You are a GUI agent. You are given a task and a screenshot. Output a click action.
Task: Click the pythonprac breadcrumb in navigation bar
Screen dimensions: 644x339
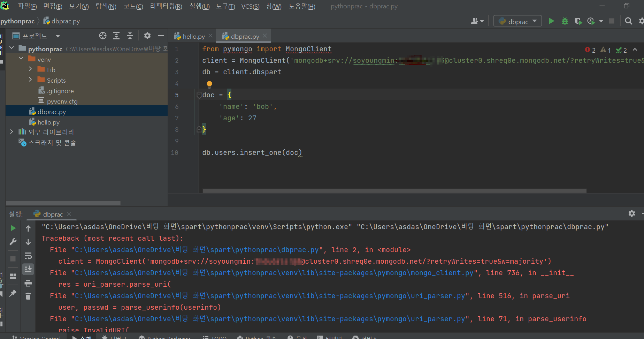pos(17,21)
